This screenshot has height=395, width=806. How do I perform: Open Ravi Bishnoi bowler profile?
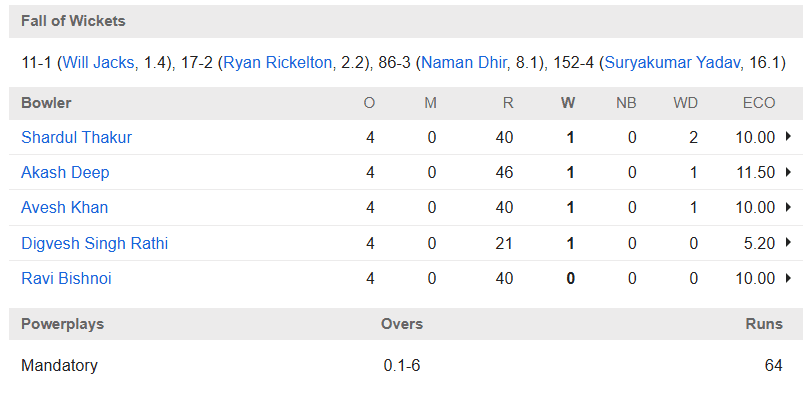point(66,278)
